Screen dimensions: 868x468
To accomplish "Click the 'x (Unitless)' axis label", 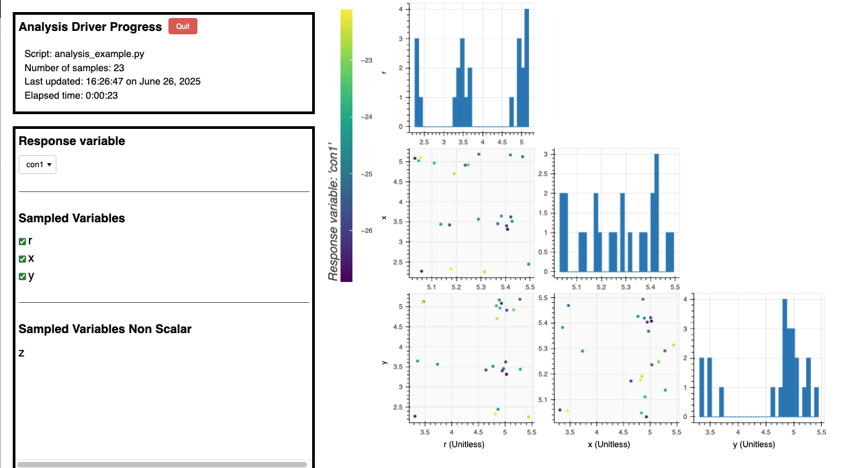I will coord(608,444).
